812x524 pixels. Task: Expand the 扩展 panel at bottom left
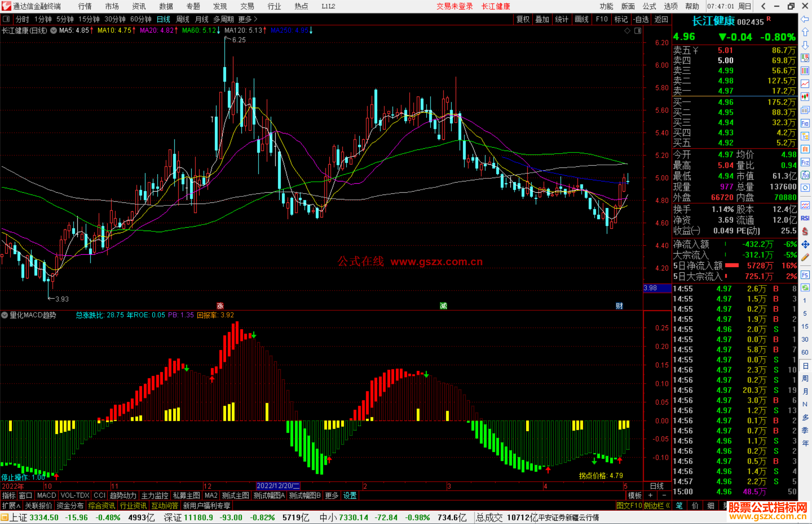pos(11,506)
